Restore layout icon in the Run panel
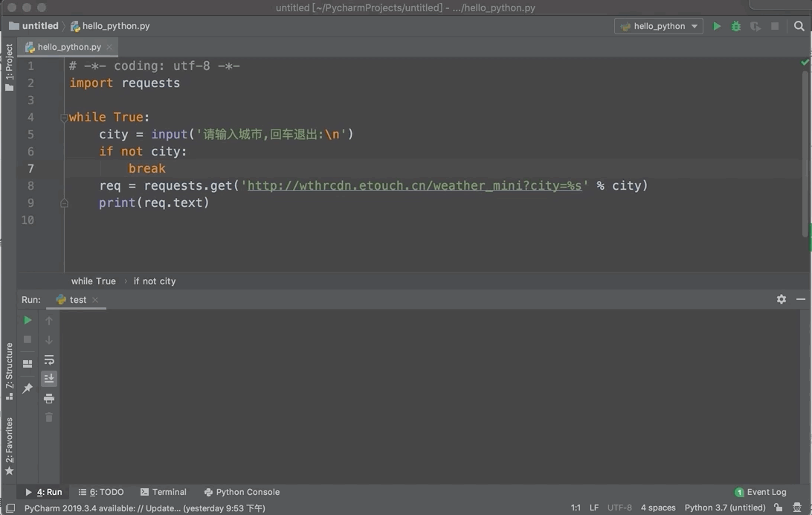Image resolution: width=812 pixels, height=515 pixels. 28,364
